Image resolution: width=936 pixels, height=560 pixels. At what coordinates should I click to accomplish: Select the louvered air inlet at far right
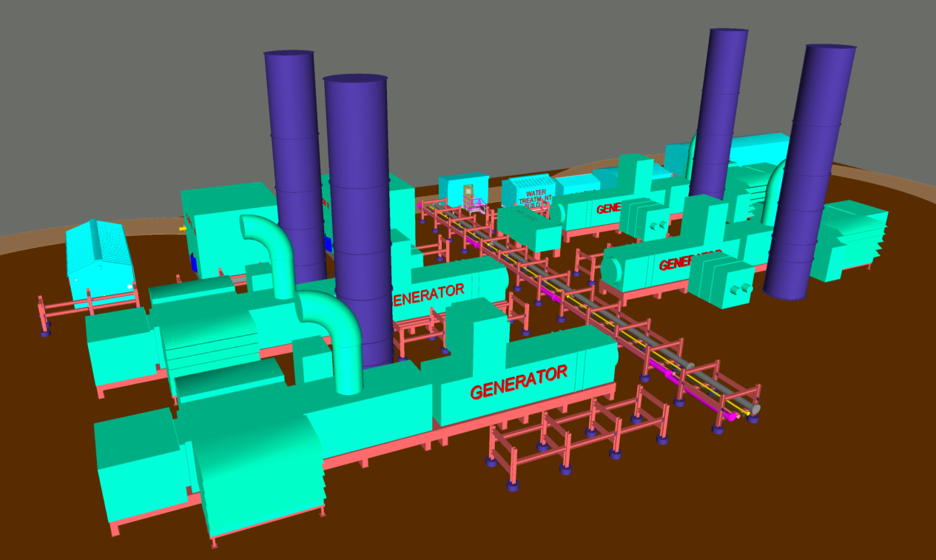(x=851, y=240)
